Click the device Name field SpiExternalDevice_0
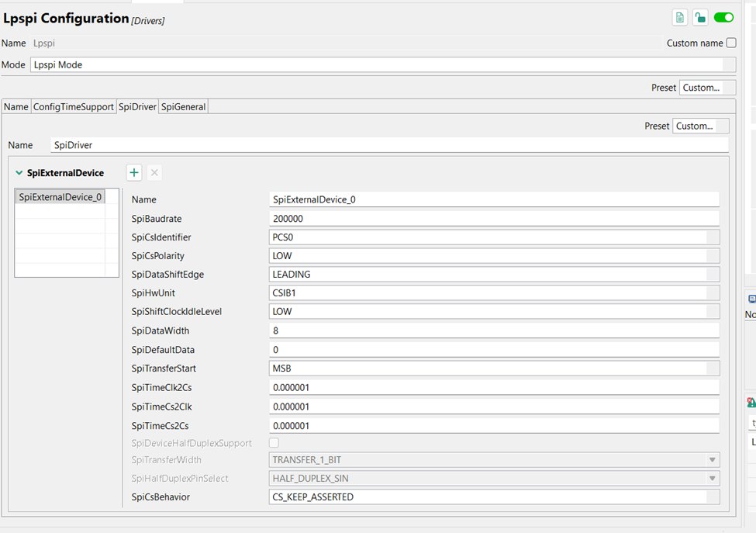 [494, 199]
